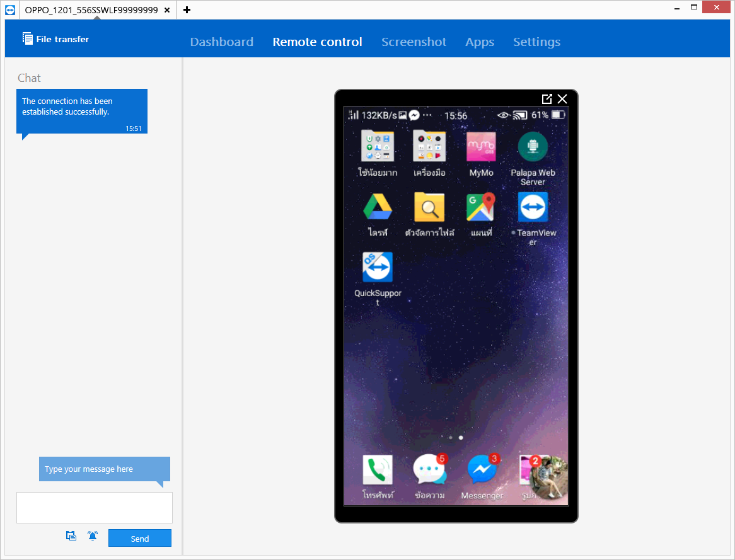Image resolution: width=735 pixels, height=560 pixels.
Task: Open the messages app with 5 badge
Action: 429,471
